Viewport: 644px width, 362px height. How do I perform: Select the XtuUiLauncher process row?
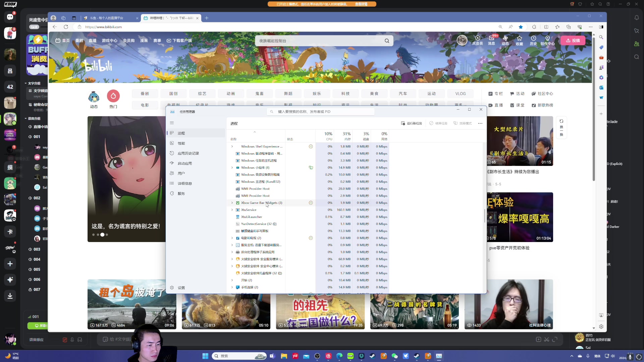[309, 217]
